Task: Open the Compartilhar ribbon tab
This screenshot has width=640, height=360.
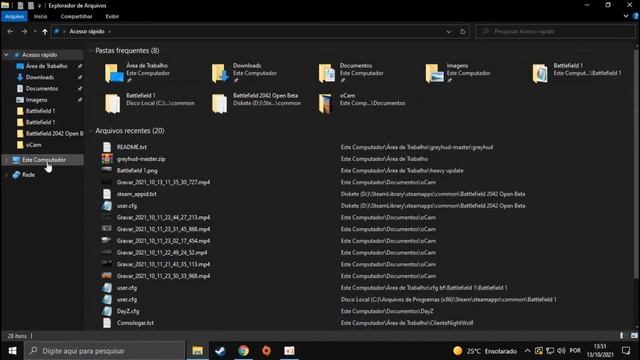Action: click(76, 16)
